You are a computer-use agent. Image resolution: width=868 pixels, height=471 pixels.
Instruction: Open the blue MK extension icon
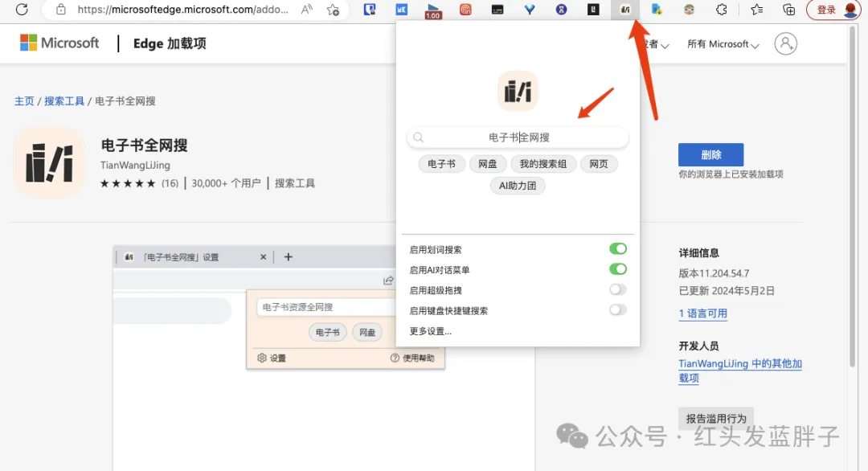(x=401, y=10)
